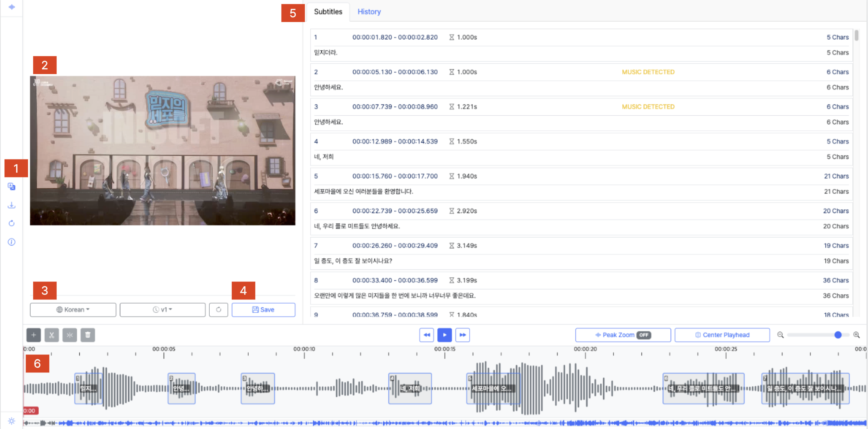Viewport: 868px width, 429px height.
Task: Select subtitle 4 text '네, 저희'
Action: pyautogui.click(x=324, y=157)
